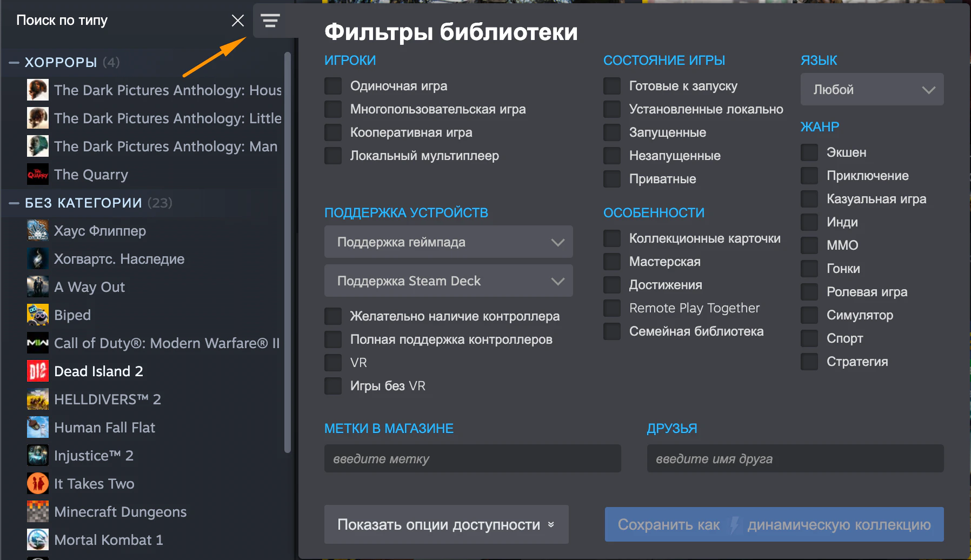Enable the Одиночная игра filter checkbox

coord(333,86)
